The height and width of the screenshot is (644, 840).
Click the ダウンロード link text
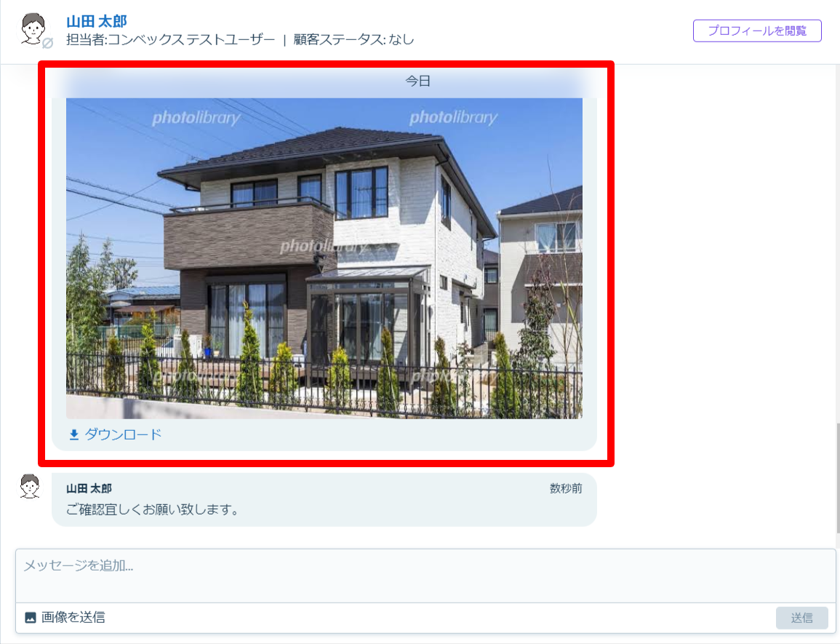[123, 434]
